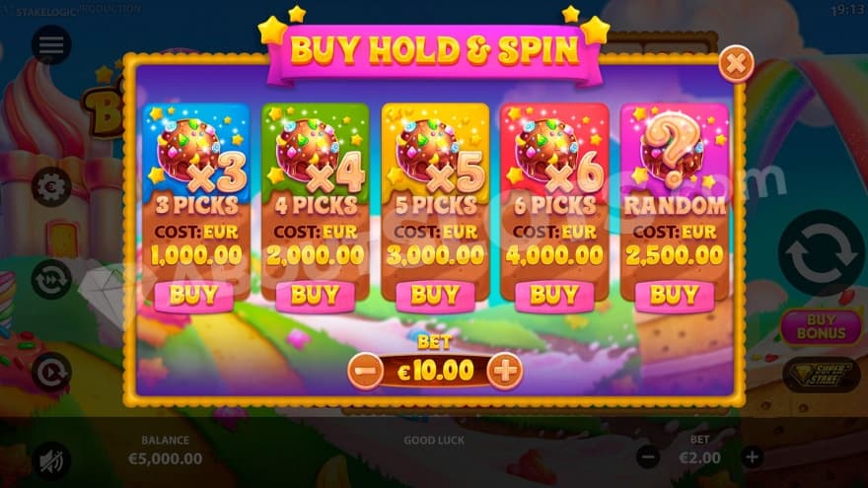This screenshot has width=868, height=488.
Task: Buy the 6 Picks option
Action: (554, 296)
